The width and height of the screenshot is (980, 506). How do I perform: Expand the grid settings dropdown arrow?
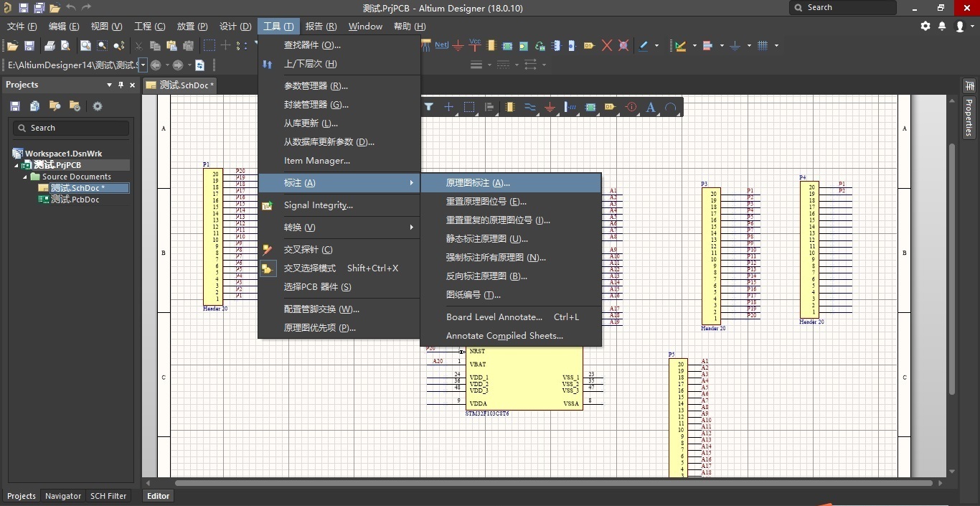tap(776, 45)
